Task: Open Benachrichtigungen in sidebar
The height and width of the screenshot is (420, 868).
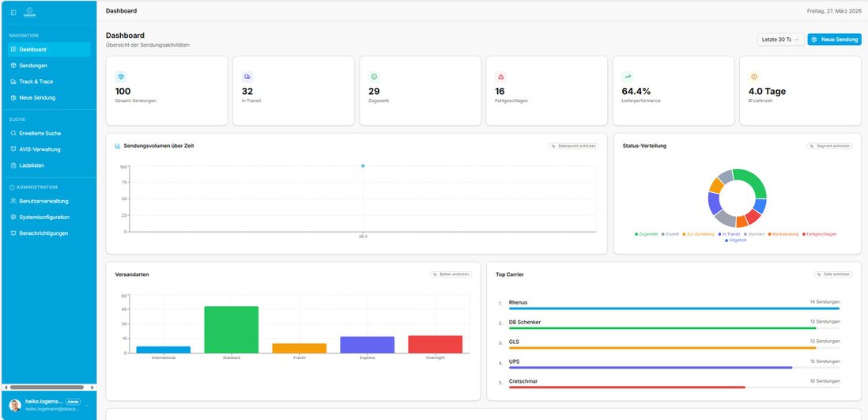Action: [49, 233]
